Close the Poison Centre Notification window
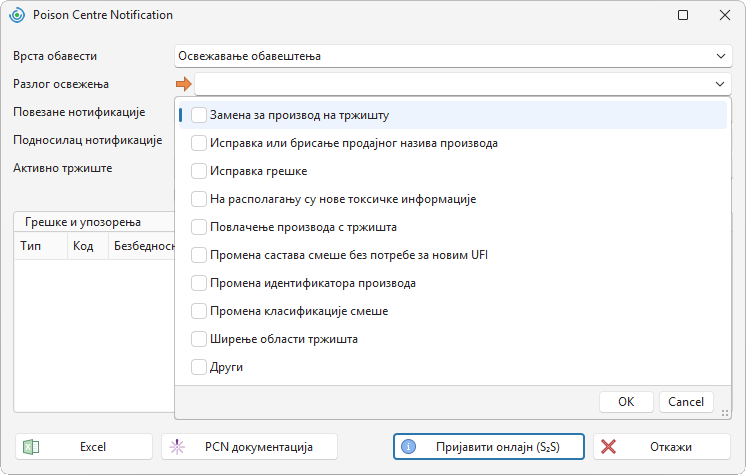 click(725, 15)
